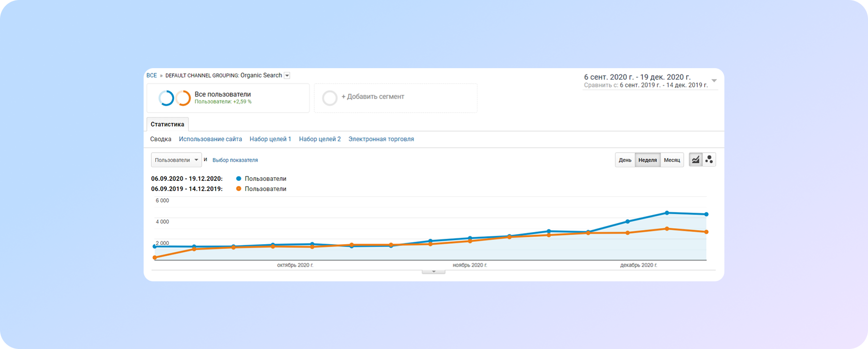The width and height of the screenshot is (868, 349).
Task: Click the ноябрь 2020 г. axis label
Action: 470,265
